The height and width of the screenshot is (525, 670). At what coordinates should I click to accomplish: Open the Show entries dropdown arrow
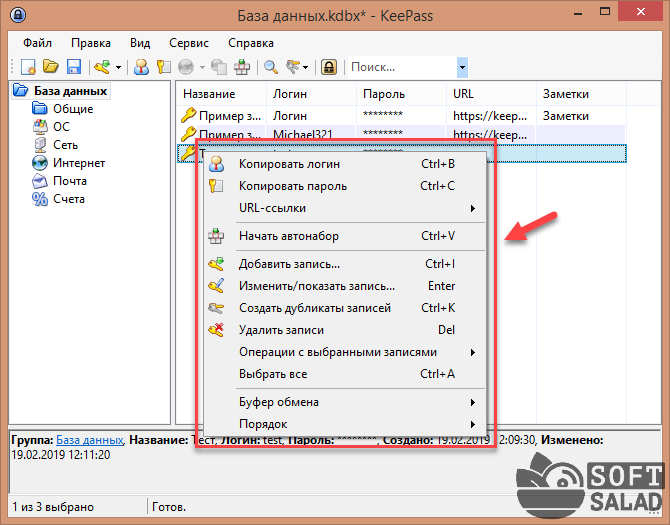[x=306, y=67]
